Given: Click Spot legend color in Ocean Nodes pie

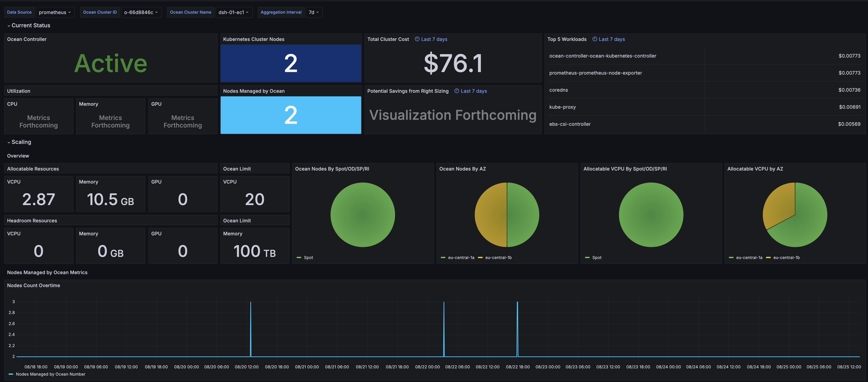Looking at the screenshot, I should [x=299, y=258].
